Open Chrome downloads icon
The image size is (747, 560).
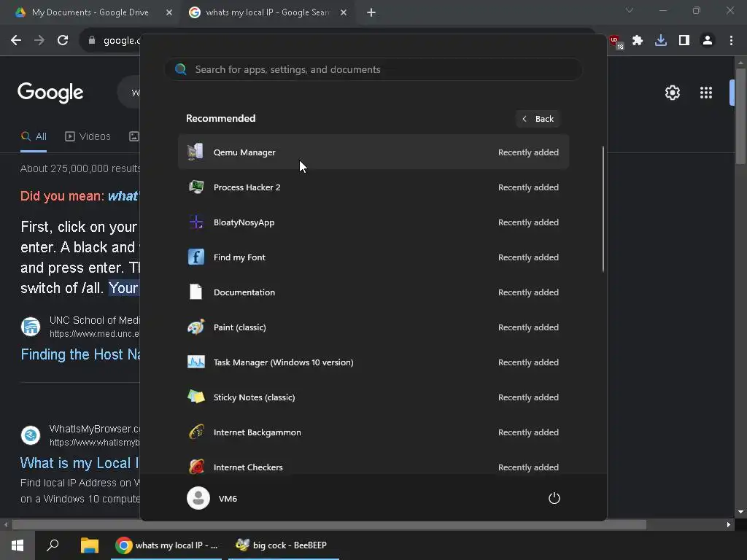pos(661,41)
